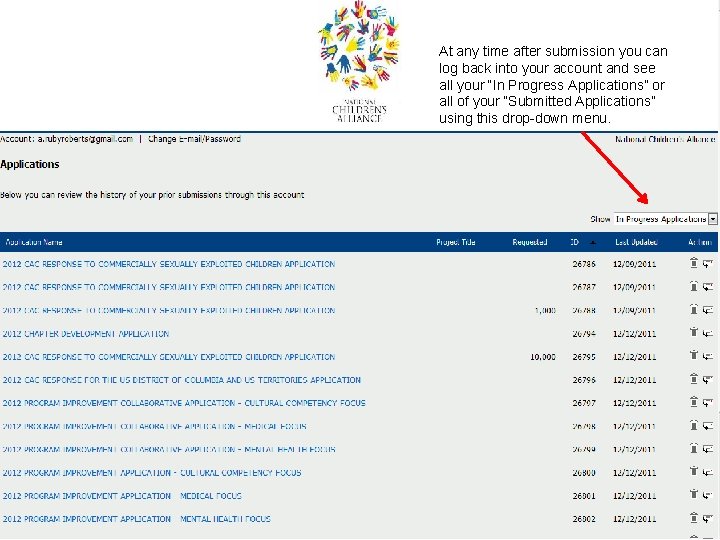The width and height of the screenshot is (720, 540).
Task: Open comment icon for Chapter Development row
Action: pyautogui.click(x=708, y=333)
